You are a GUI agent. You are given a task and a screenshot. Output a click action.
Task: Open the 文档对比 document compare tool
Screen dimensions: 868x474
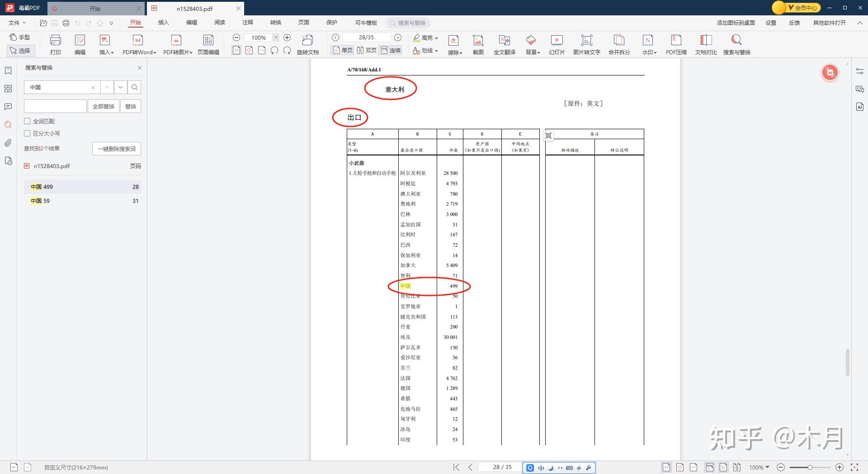tap(706, 44)
